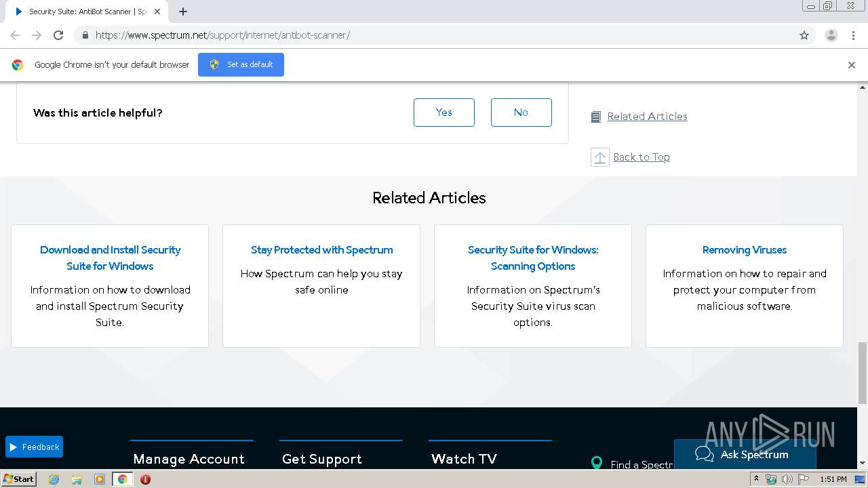Open Download and Install Security Suite article
Screen dimensions: 868x488
[x=110, y=258]
